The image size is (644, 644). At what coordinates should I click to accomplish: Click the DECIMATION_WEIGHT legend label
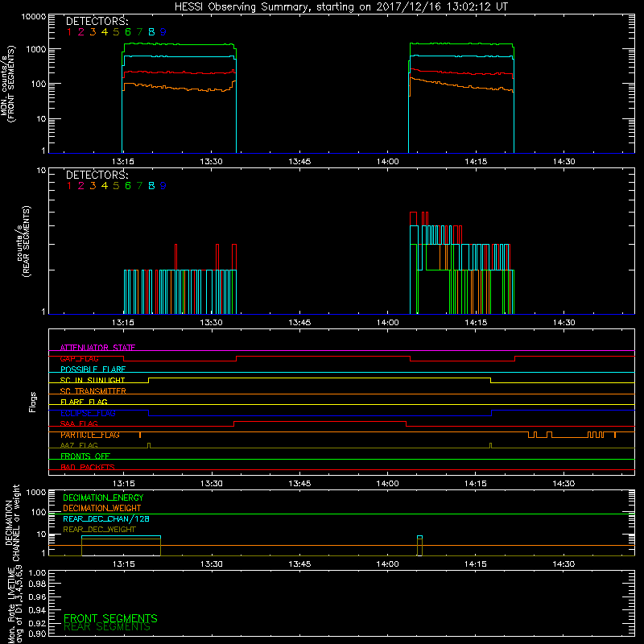[x=102, y=508]
